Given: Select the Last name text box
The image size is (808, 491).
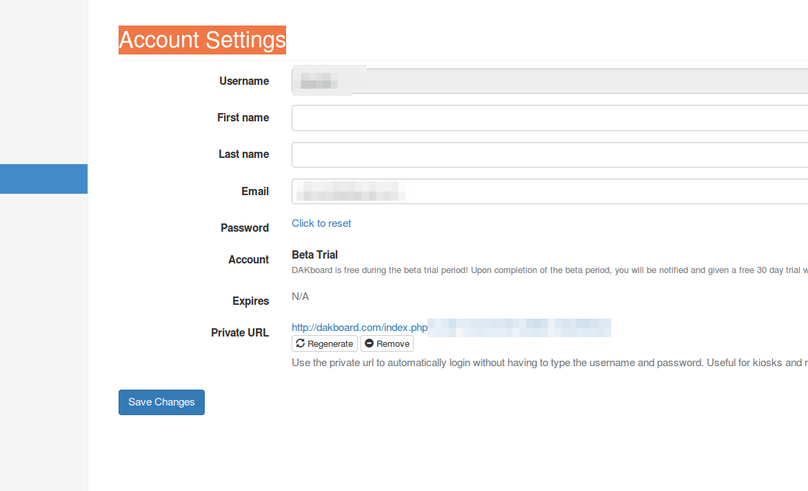Looking at the screenshot, I should tap(550, 155).
